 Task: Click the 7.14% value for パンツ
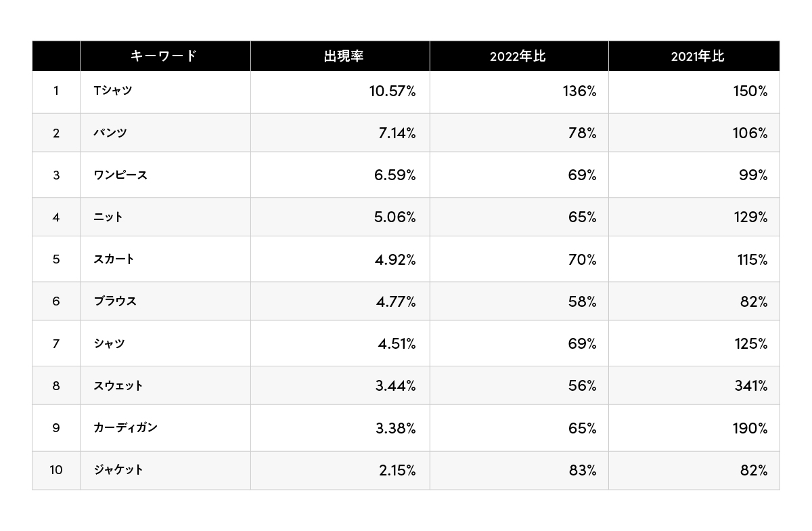tap(396, 133)
